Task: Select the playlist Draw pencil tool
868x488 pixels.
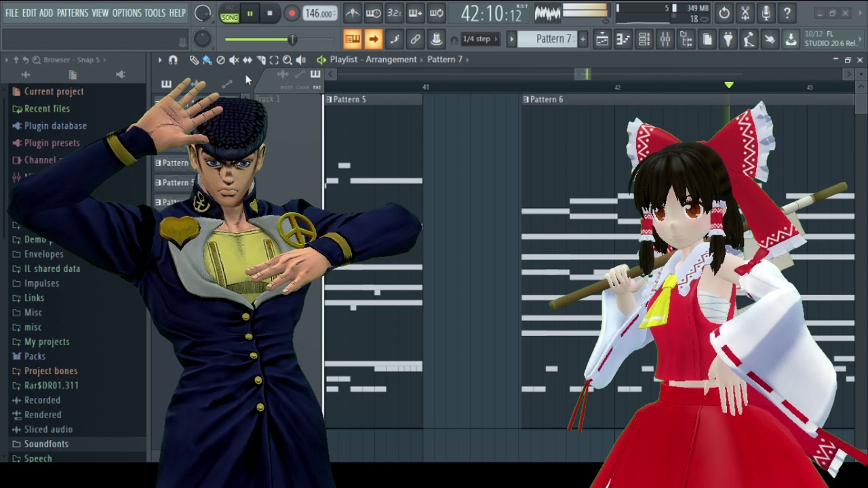Action: click(x=194, y=60)
